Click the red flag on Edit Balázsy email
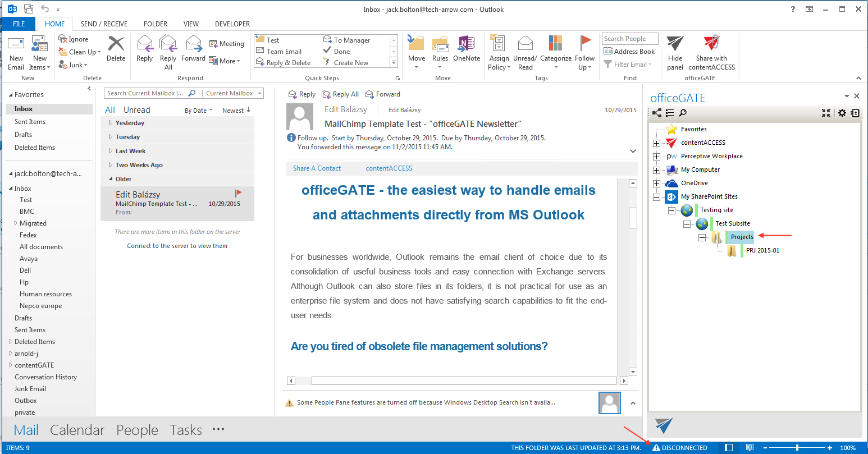Viewport: 868px width, 454px height. [x=239, y=193]
